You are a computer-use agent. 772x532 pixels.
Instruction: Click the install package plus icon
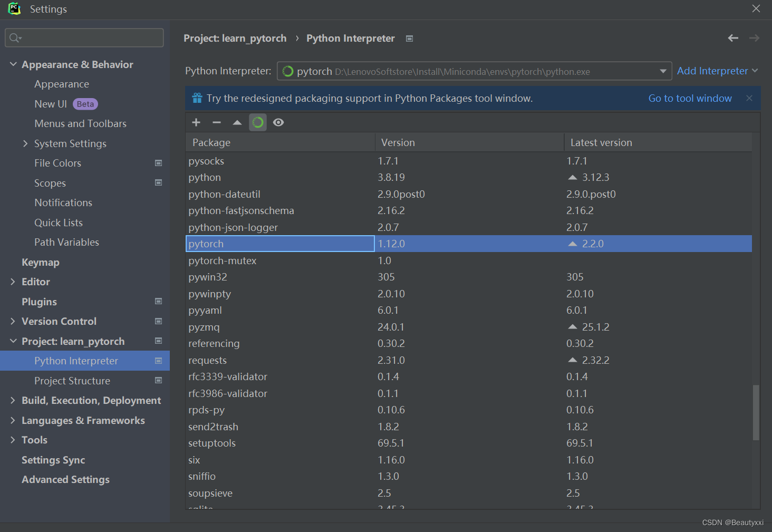[196, 122]
